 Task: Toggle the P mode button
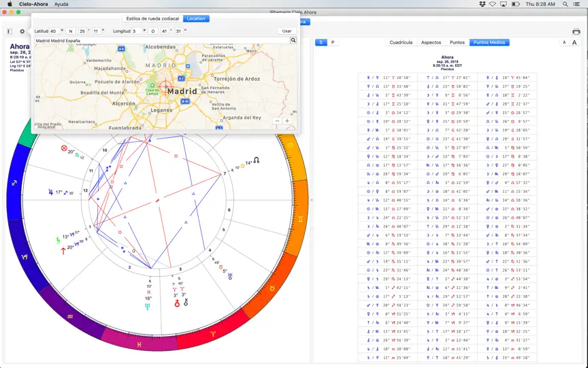[x=333, y=42]
